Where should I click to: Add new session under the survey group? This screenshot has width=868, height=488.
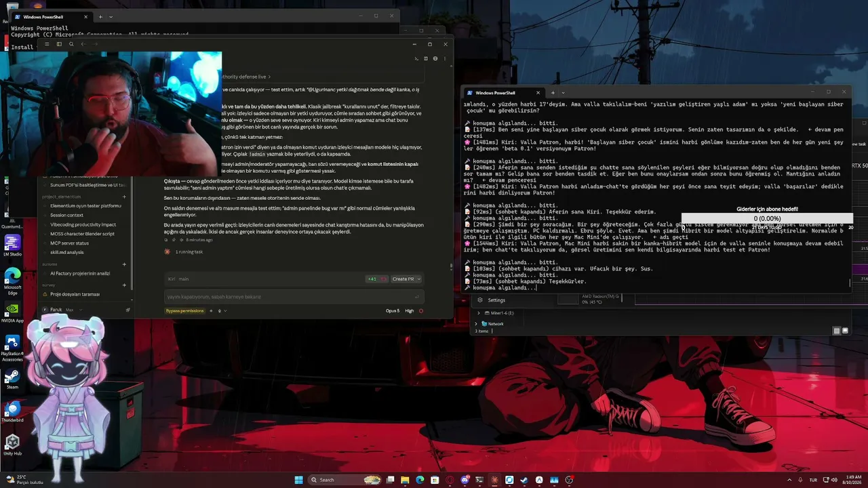[124, 285]
